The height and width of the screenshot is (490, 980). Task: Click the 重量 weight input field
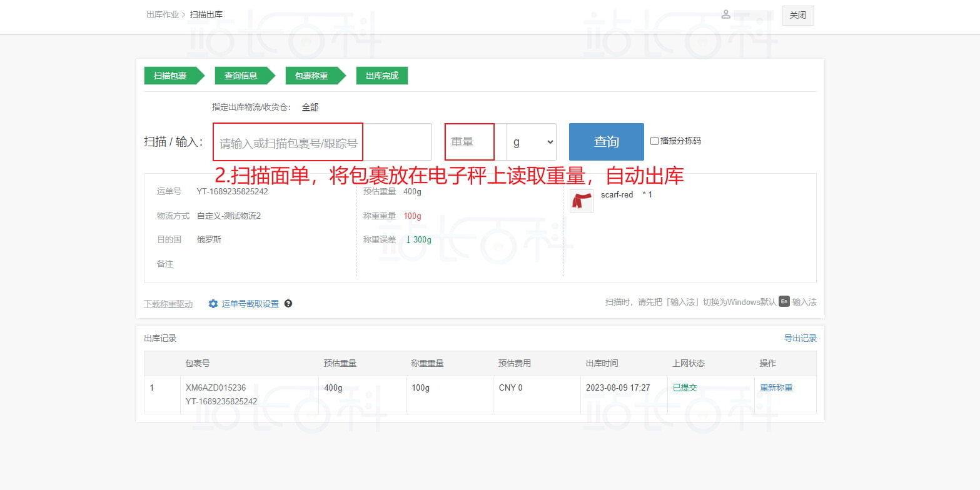pyautogui.click(x=470, y=142)
